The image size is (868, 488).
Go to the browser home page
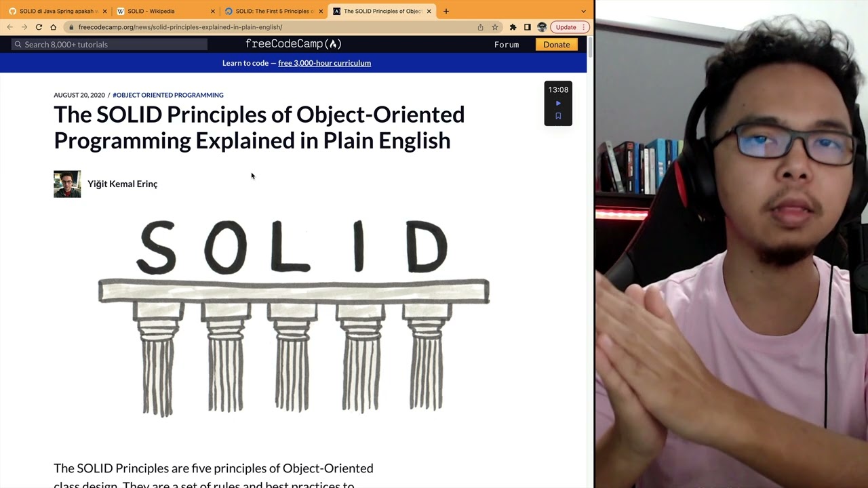tap(53, 27)
